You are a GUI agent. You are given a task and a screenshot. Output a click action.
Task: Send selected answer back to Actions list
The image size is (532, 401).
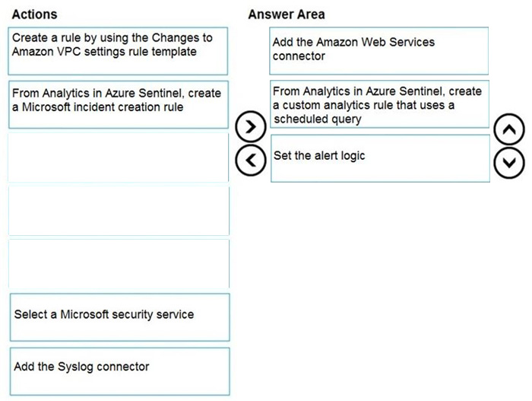point(251,160)
